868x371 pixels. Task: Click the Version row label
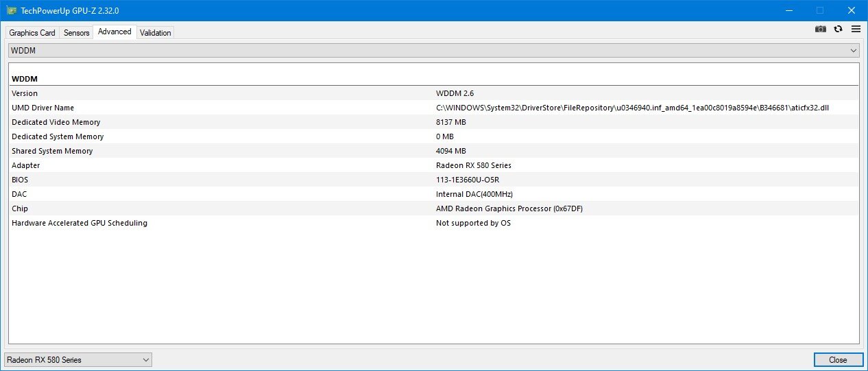pyautogui.click(x=25, y=93)
